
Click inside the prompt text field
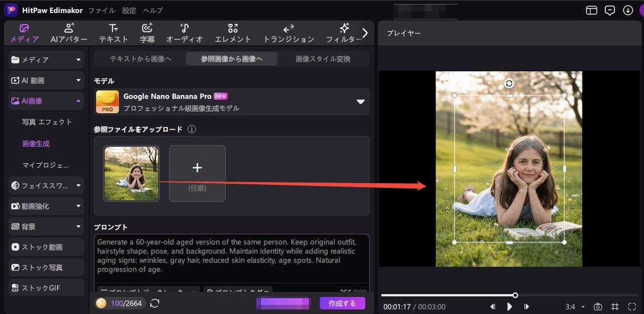point(232,259)
